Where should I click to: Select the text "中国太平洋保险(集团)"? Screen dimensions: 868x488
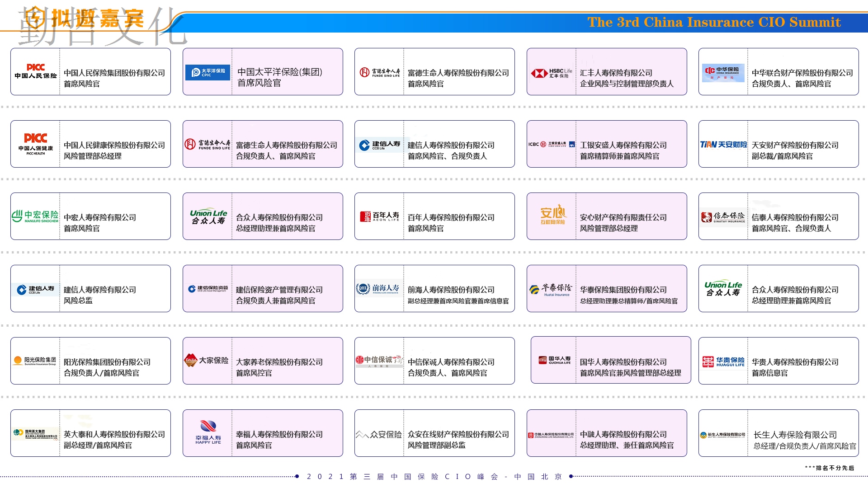280,72
